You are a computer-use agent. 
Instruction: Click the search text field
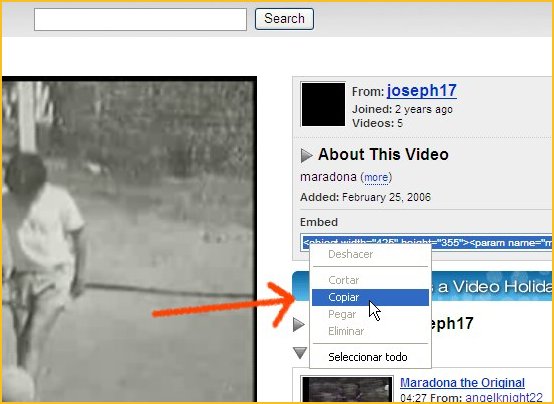click(140, 19)
